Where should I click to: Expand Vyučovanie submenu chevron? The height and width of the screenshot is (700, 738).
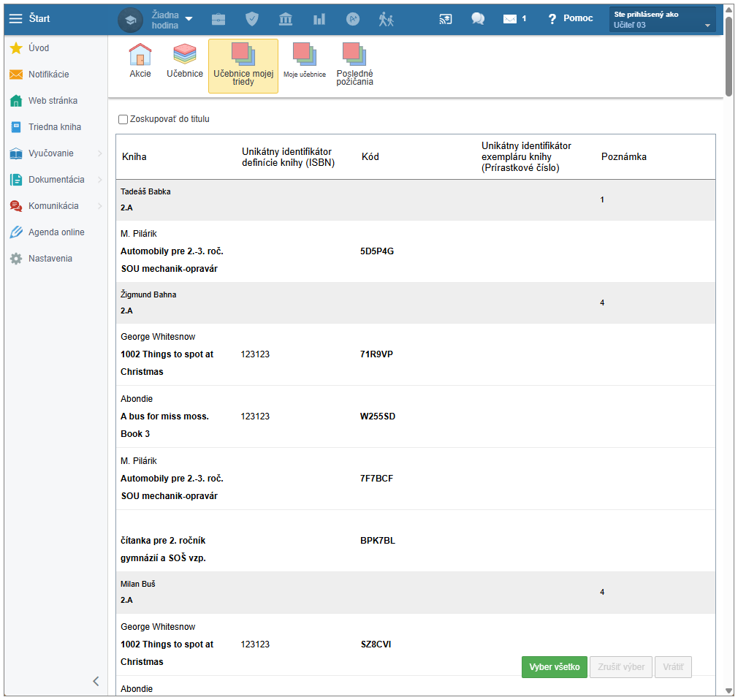[x=100, y=153]
